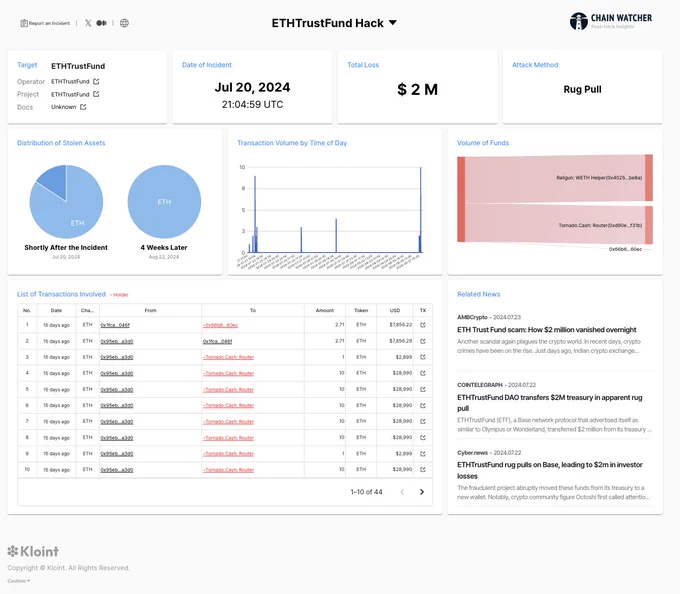Open the Medium icon in header

tap(101, 23)
